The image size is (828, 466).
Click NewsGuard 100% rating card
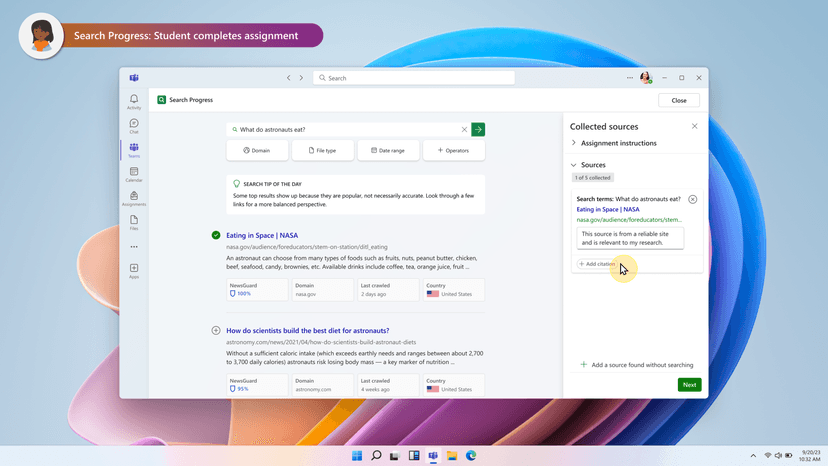tap(257, 290)
